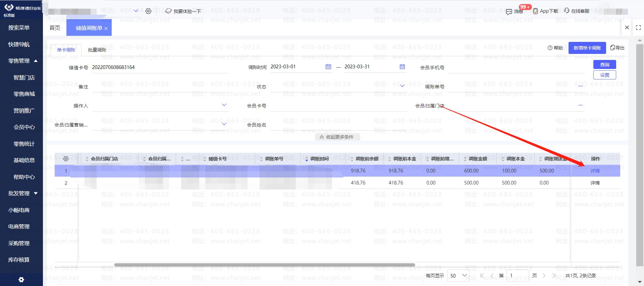Open 智慧门店 in the sidebar
This screenshot has height=286, width=644.
point(24,77)
